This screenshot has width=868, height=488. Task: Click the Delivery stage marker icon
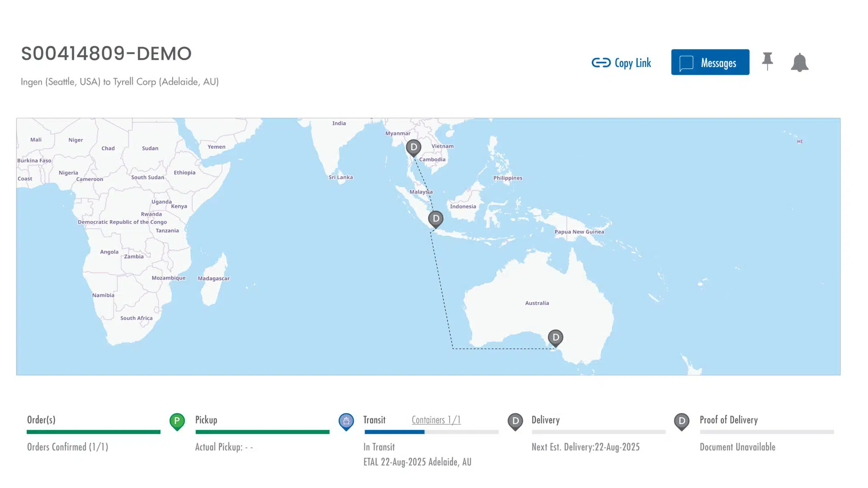tap(515, 421)
